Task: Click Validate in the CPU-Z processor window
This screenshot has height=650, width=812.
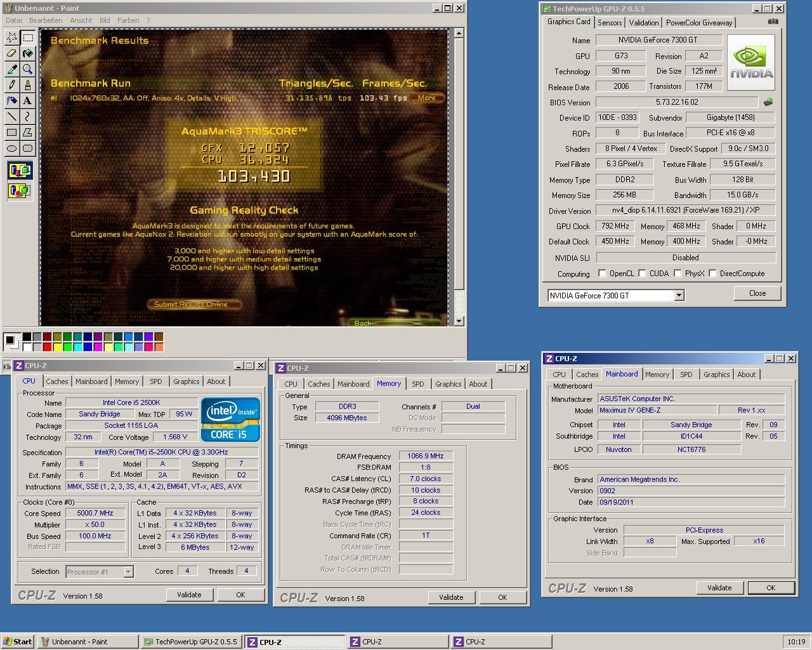Action: [x=189, y=595]
